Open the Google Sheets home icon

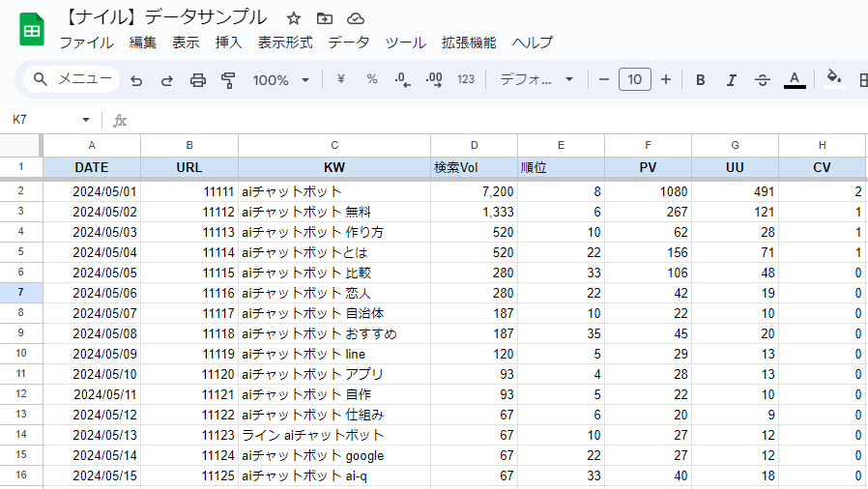(32, 29)
